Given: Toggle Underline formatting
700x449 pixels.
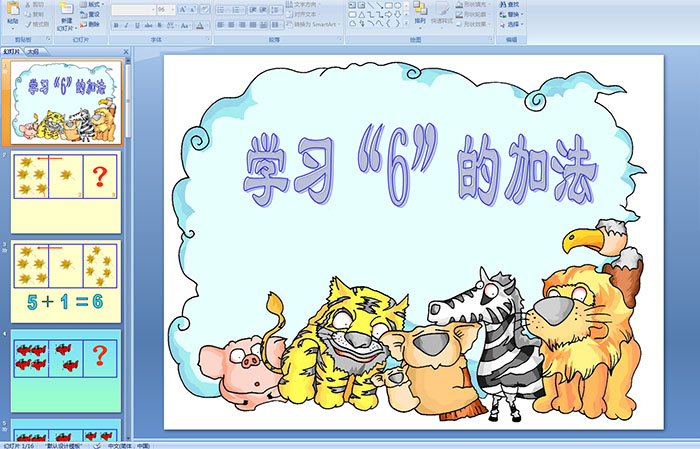Looking at the screenshot, I should pyautogui.click(x=137, y=25).
